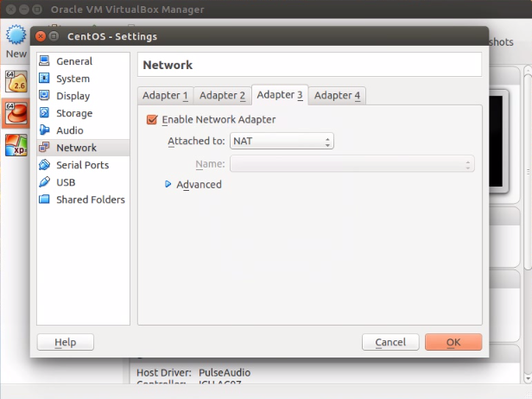
Task: Open the Shared Folders category
Action: coord(83,199)
